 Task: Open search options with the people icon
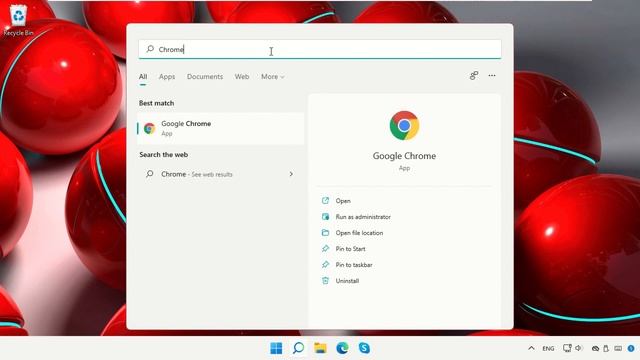pos(473,76)
